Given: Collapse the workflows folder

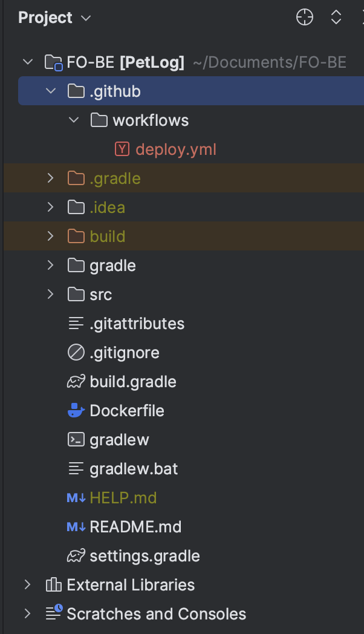Looking at the screenshot, I should pos(73,120).
